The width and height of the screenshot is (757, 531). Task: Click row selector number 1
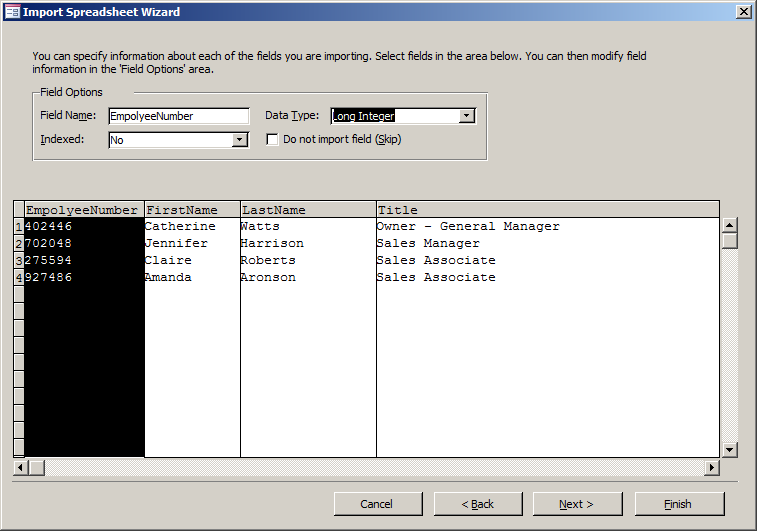click(19, 226)
